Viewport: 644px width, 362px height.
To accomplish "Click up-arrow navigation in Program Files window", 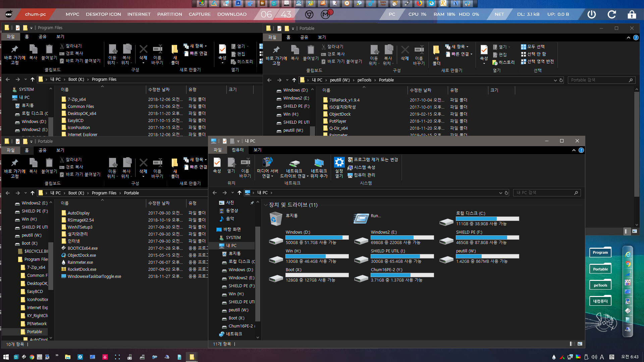I will (x=33, y=79).
